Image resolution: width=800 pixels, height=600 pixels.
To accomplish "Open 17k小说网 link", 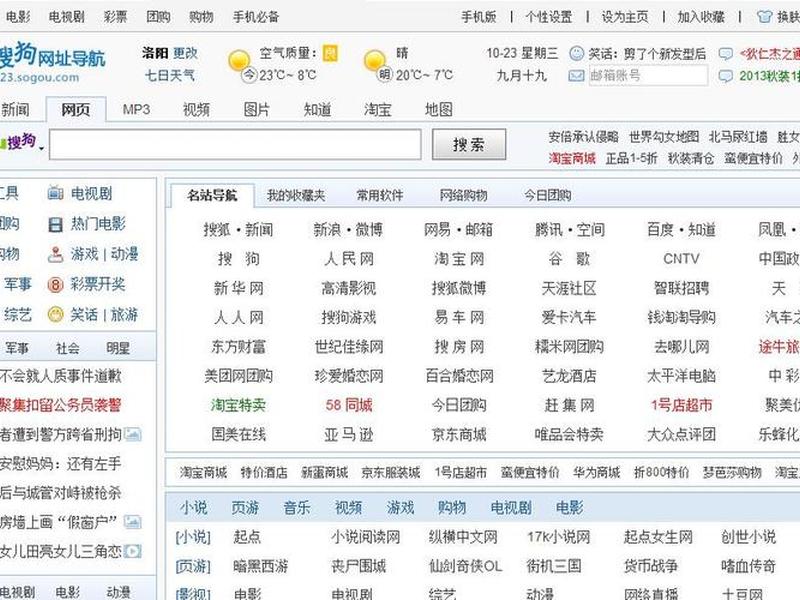I will [559, 537].
